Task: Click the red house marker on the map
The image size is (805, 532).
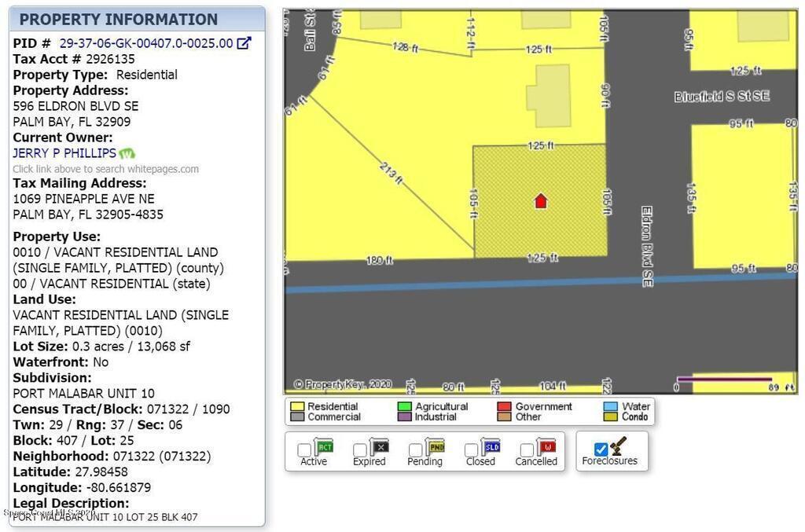Action: point(540,201)
